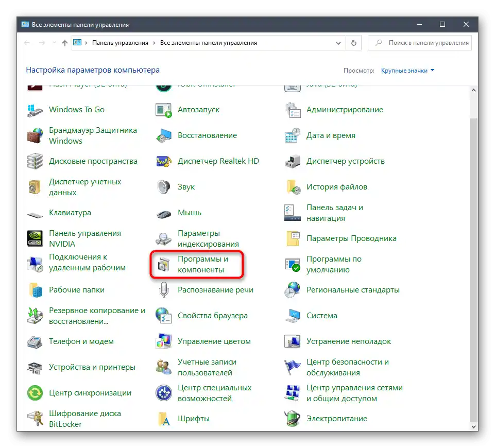Open the Клавиатура icon

pos(35,215)
